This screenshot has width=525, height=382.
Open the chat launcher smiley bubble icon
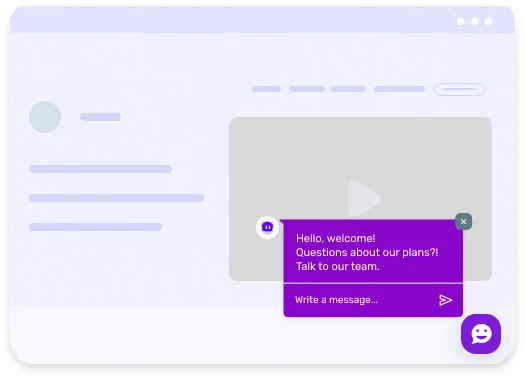pos(481,334)
